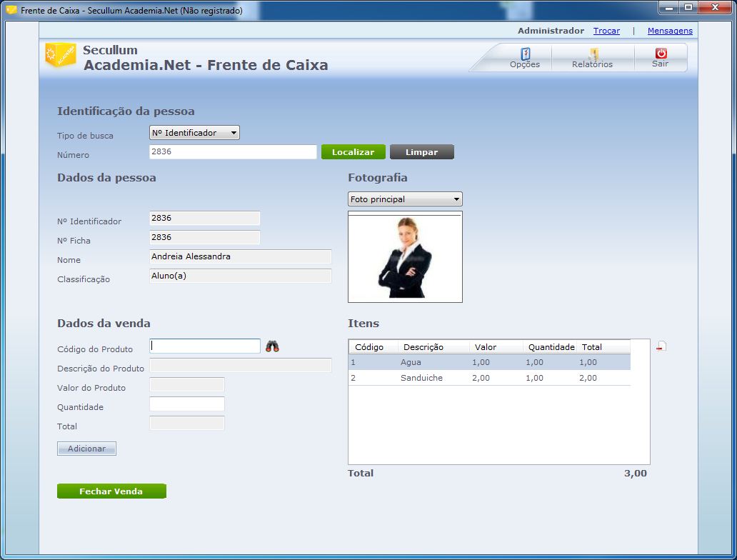Screen dimensions: 737x560
Task: Click the Total column header in Itens
Action: [x=603, y=347]
